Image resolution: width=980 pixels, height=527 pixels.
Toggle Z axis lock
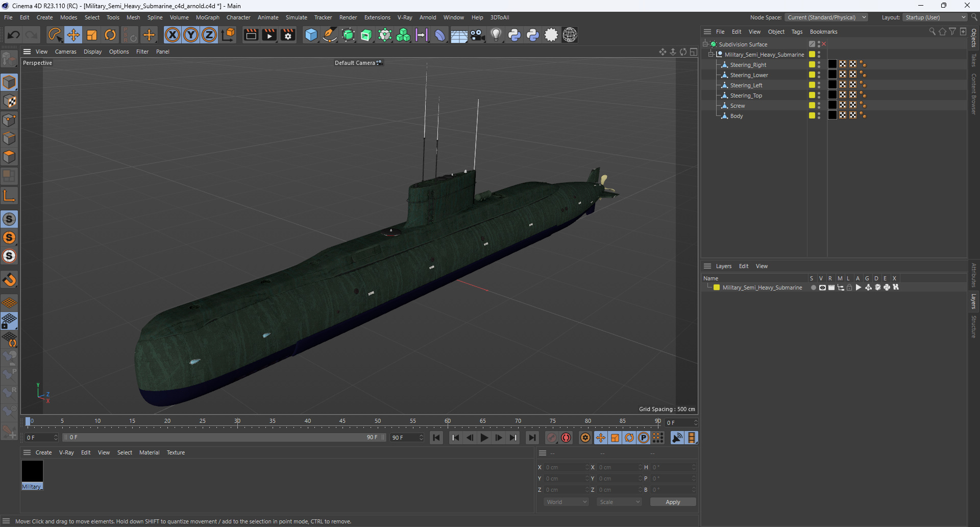[209, 35]
